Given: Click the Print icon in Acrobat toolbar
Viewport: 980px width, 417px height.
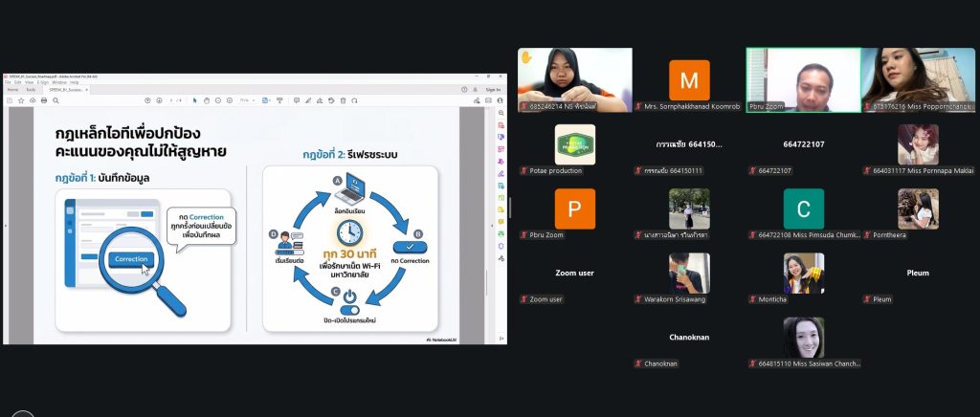Looking at the screenshot, I should click(44, 99).
